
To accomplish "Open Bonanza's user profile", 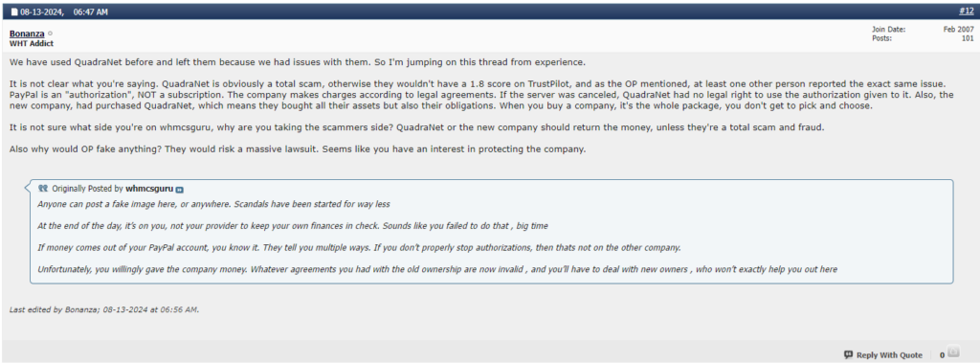I will [x=27, y=34].
